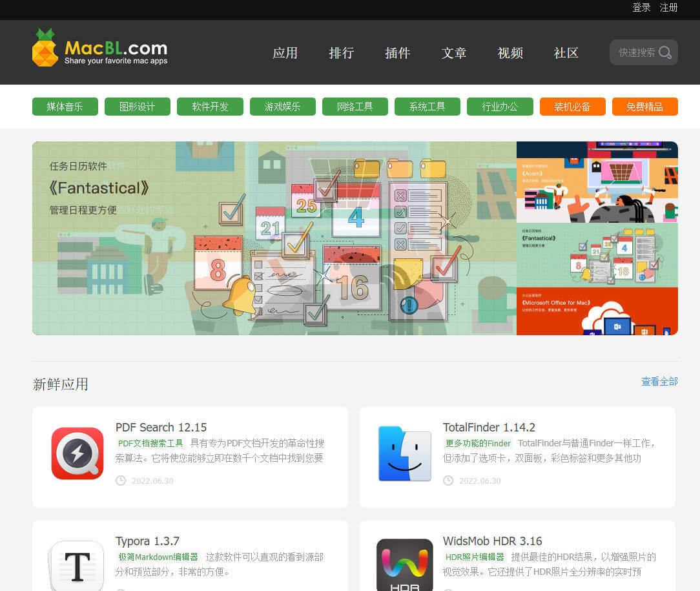Select the 系统工具 category button

[x=427, y=107]
